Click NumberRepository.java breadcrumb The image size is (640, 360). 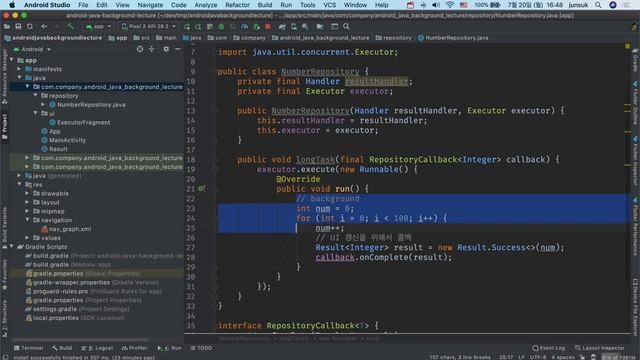click(x=453, y=38)
